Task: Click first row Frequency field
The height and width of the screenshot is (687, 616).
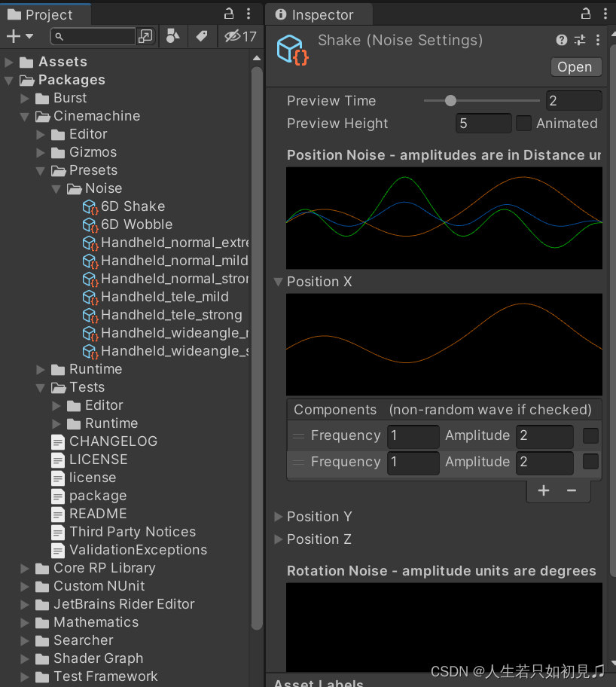Action: (413, 436)
